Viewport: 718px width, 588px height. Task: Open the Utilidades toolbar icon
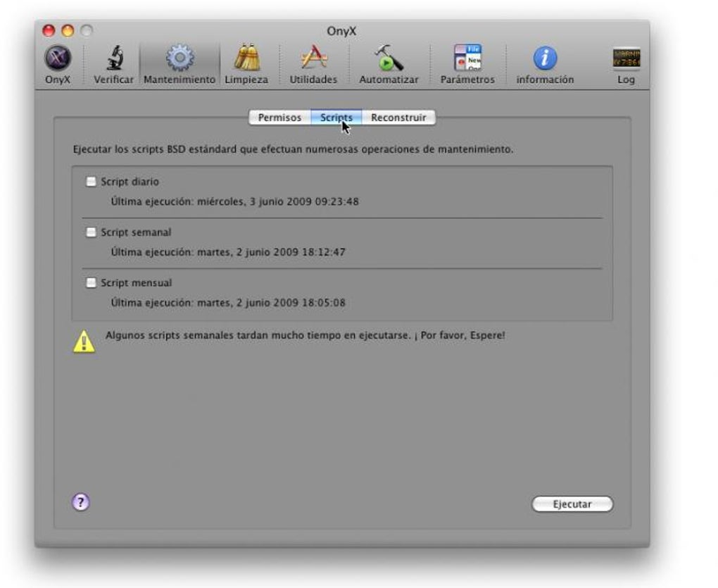314,58
